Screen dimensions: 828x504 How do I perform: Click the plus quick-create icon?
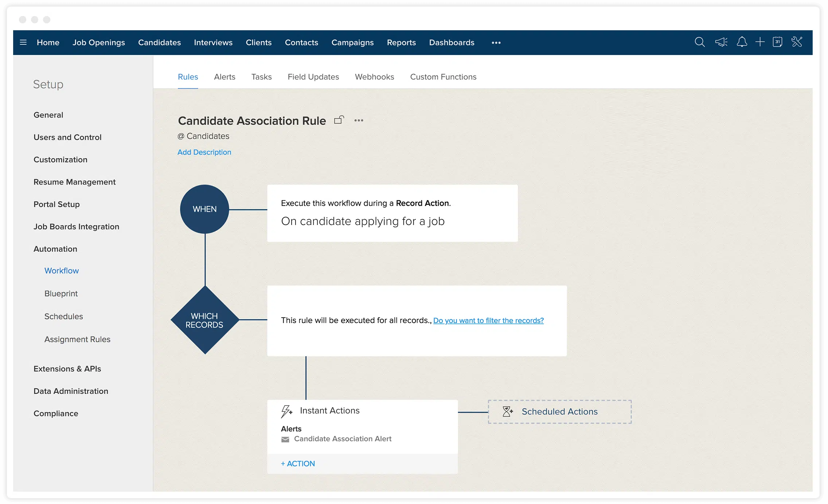click(x=760, y=42)
